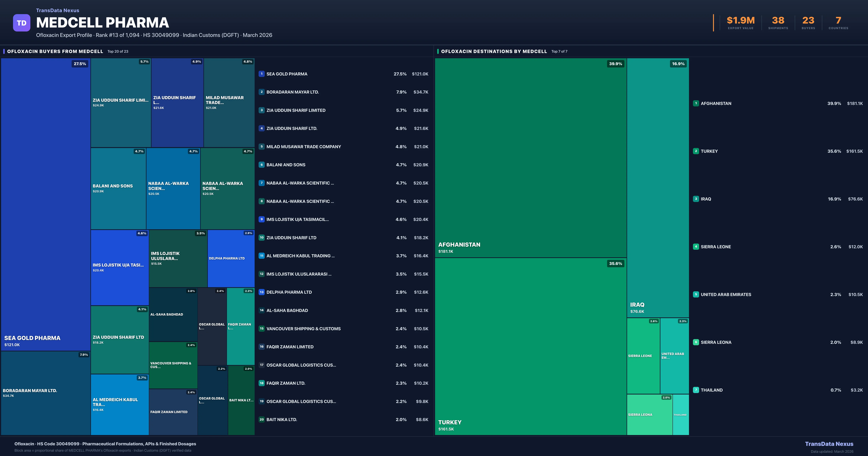
Task: Click the TD logo icon
Action: [x=22, y=23]
